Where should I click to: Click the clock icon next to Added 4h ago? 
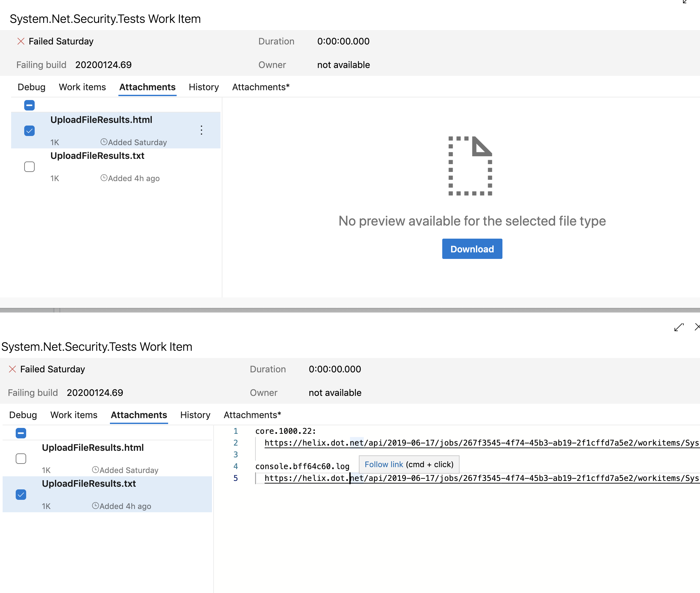pos(104,178)
